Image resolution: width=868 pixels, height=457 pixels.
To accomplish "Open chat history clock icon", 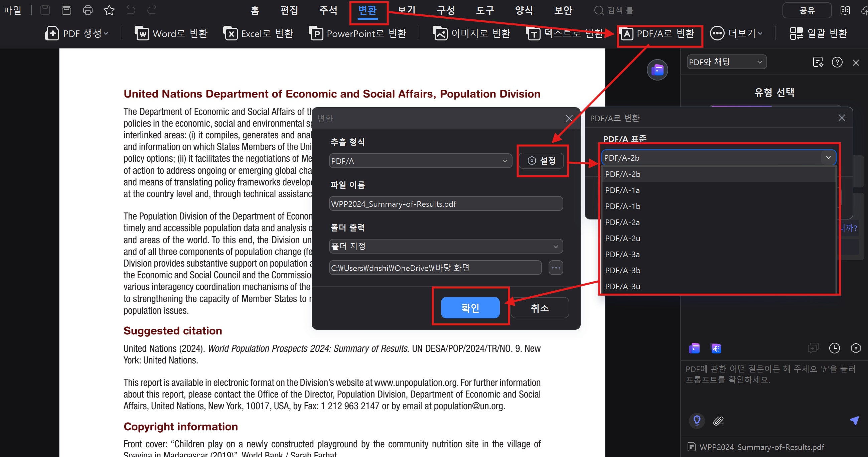I will coord(834,348).
